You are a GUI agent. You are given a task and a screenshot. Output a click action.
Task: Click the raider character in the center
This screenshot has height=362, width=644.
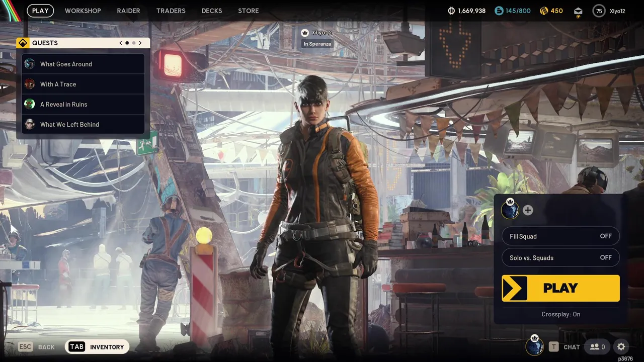(x=316, y=216)
